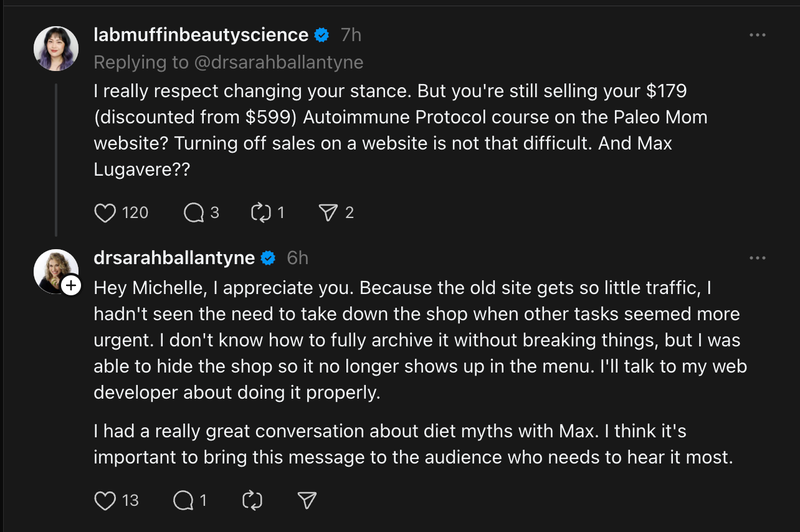Image resolution: width=800 pixels, height=532 pixels.
Task: Open labmuffinbeautyscience's profile picture
Action: tap(56, 49)
